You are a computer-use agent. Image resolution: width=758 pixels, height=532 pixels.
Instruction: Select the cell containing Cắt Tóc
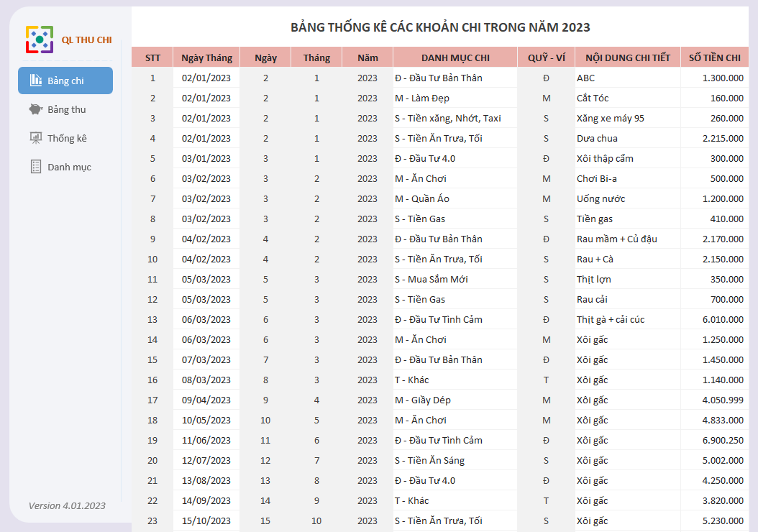coord(628,98)
